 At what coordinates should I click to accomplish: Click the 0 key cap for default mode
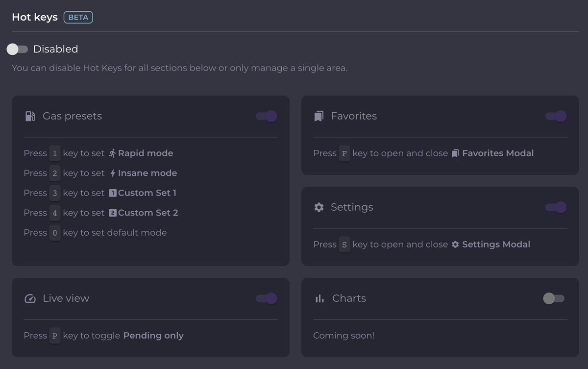(x=55, y=233)
